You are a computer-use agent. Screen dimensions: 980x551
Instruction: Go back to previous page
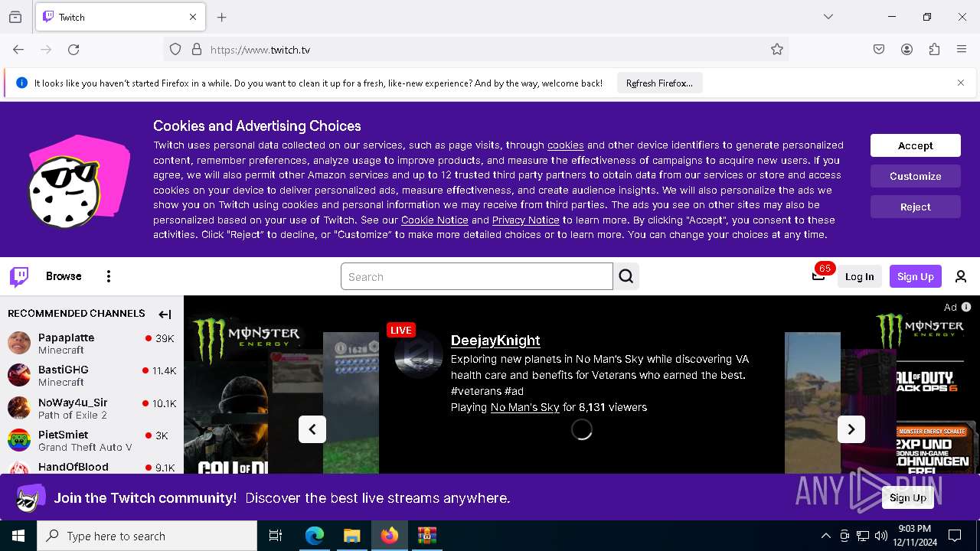coord(18,50)
